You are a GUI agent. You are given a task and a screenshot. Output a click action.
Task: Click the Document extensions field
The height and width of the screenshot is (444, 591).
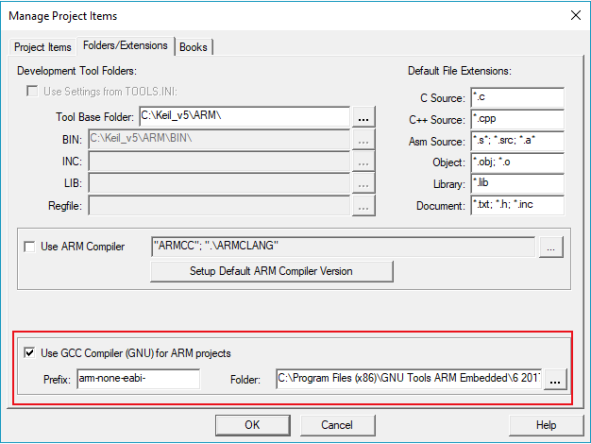(517, 205)
